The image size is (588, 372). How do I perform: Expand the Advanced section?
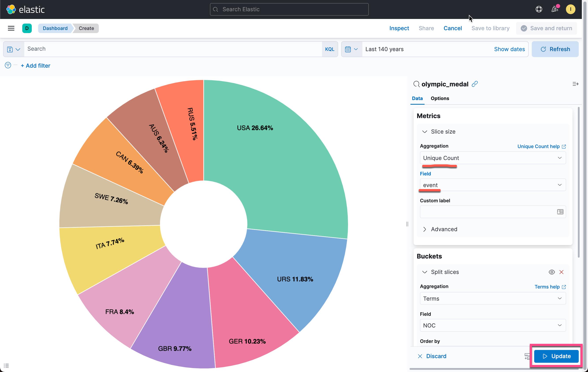coord(425,229)
